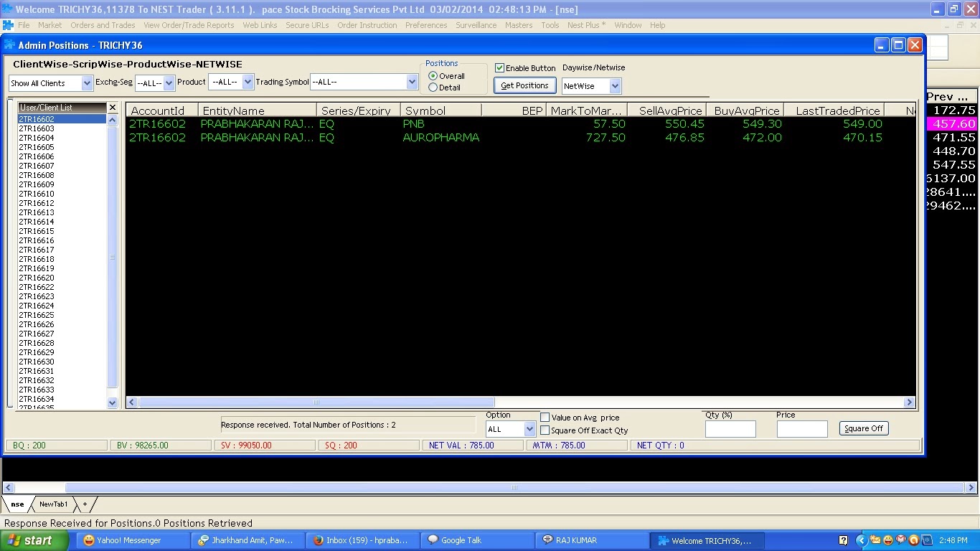This screenshot has width=980, height=551.
Task: Close the User/Client List panel with X
Action: point(112,107)
